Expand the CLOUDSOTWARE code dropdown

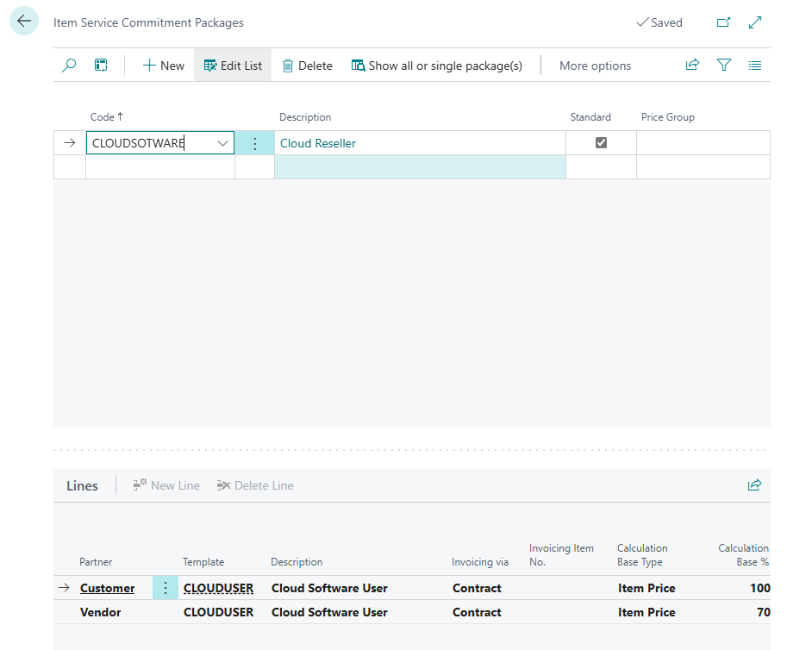pyautogui.click(x=223, y=143)
